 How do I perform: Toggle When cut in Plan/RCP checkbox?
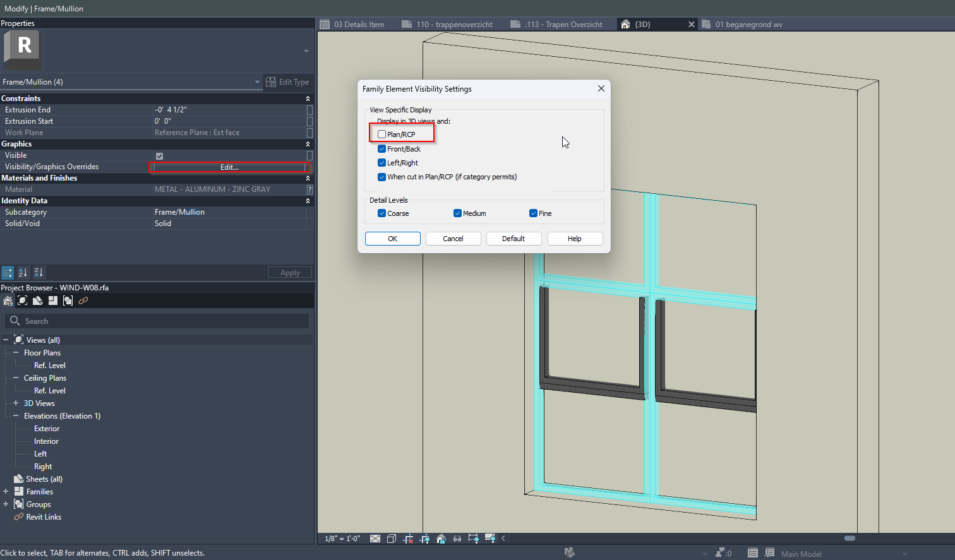[x=381, y=177]
